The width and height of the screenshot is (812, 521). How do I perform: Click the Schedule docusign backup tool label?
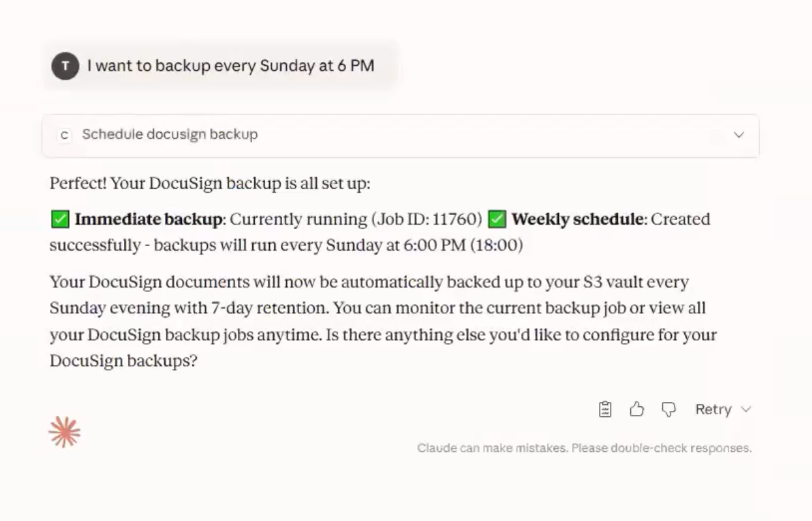click(x=169, y=135)
